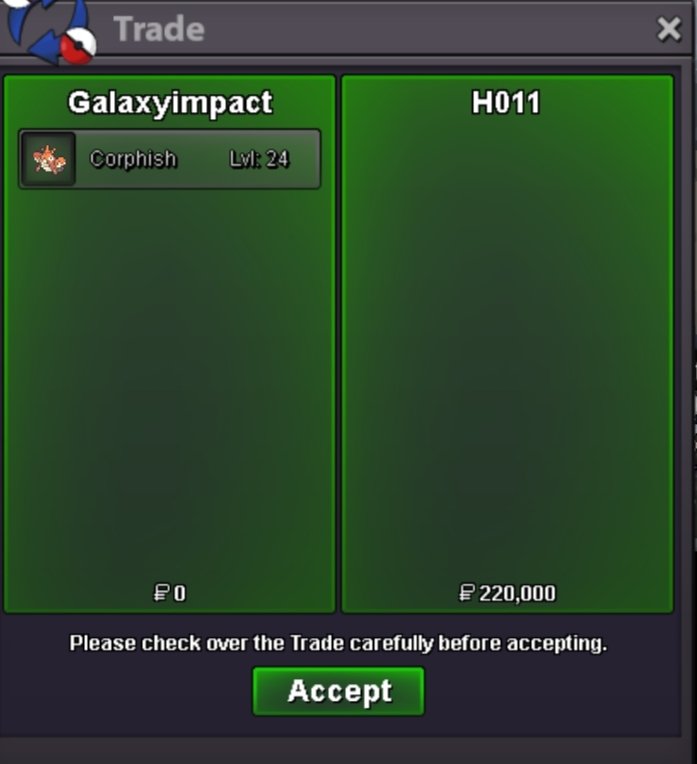
Task: Click the H011 player name
Action: [506, 103]
